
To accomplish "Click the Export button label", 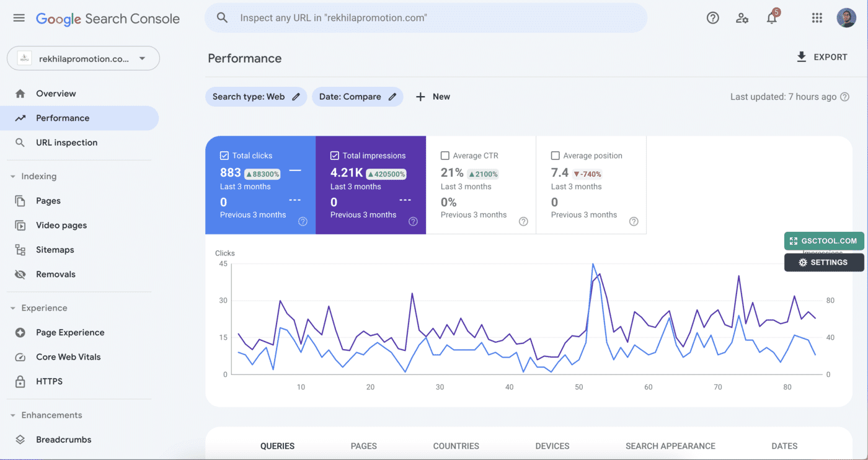I will click(x=830, y=57).
